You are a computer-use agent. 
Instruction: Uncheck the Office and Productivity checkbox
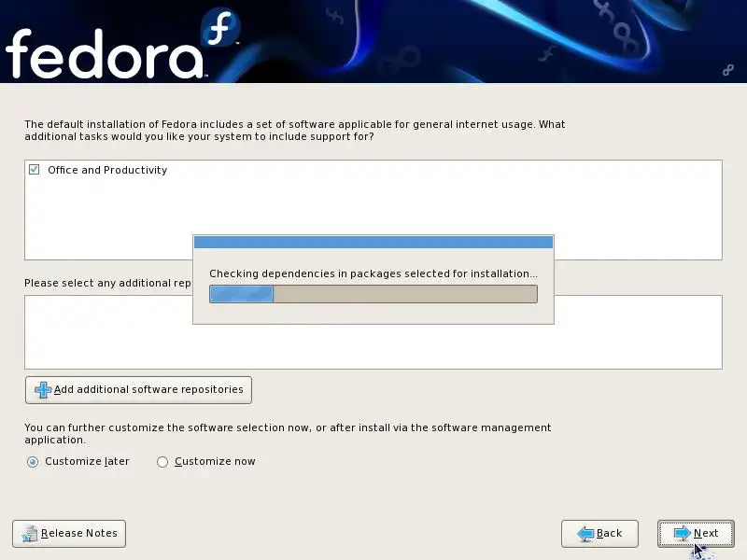pos(34,170)
